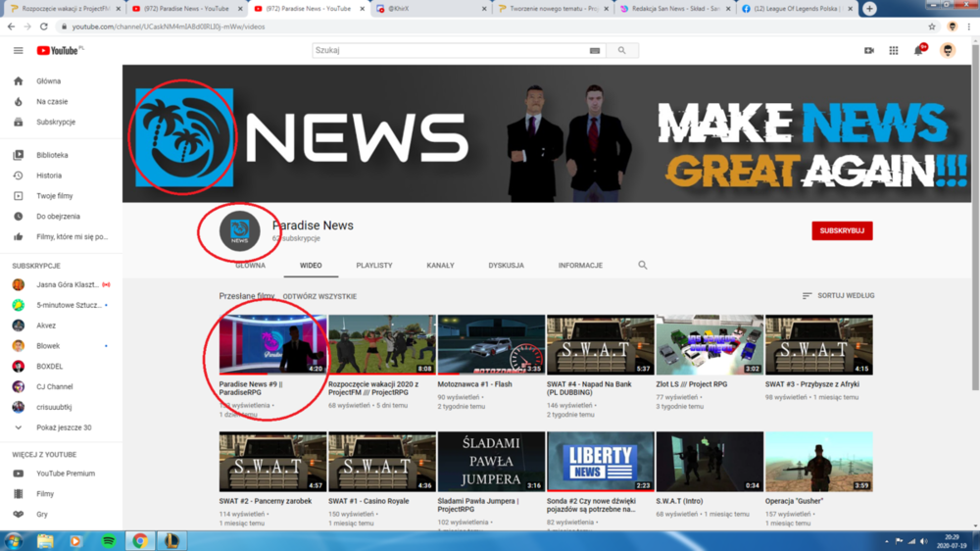Switch to the @KhirX browser tab
This screenshot has height=551, width=980.
pyautogui.click(x=430, y=9)
